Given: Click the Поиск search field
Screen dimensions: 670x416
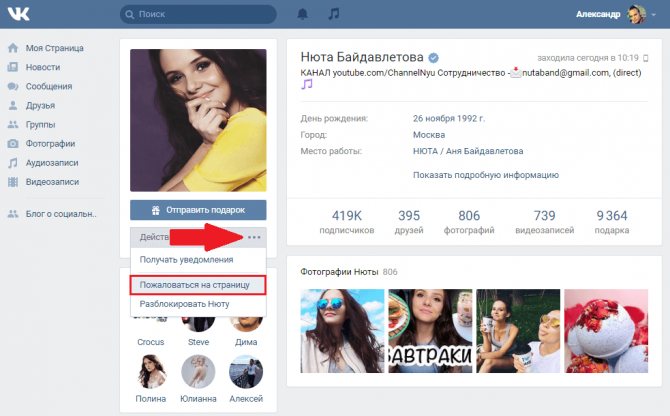Looking at the screenshot, I should (x=198, y=14).
